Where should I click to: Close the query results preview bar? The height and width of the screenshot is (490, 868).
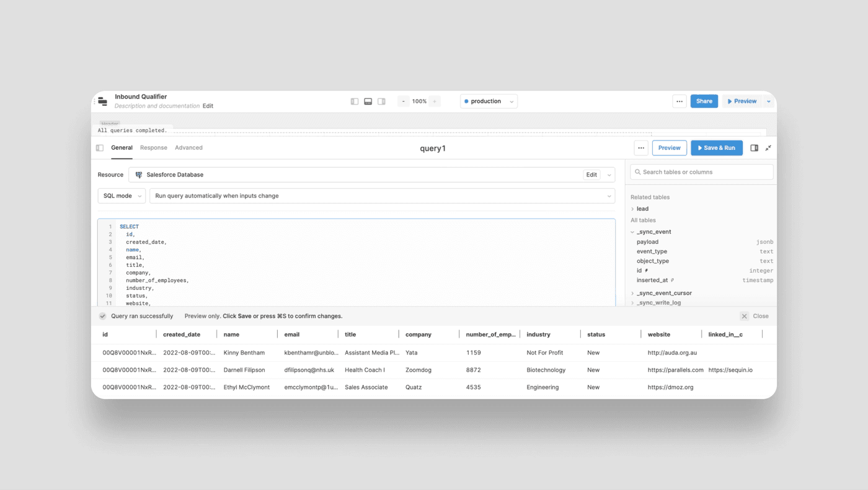click(755, 316)
